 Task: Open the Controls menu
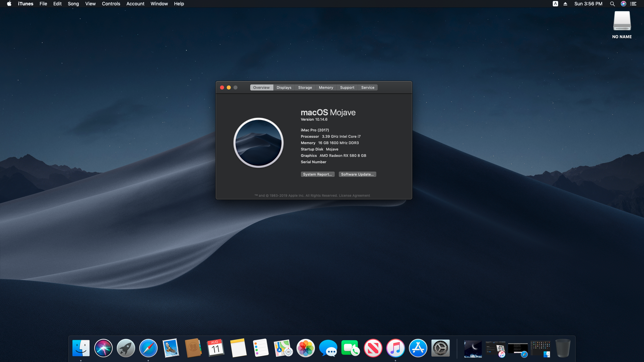point(111,4)
